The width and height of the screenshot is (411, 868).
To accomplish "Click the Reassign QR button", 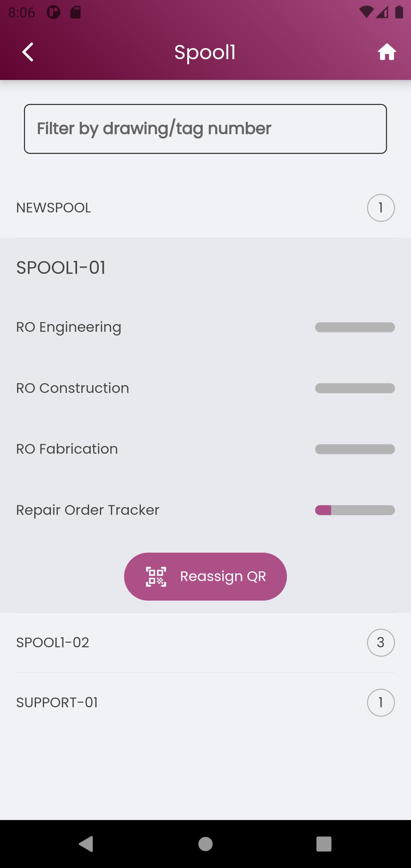I will [x=205, y=576].
